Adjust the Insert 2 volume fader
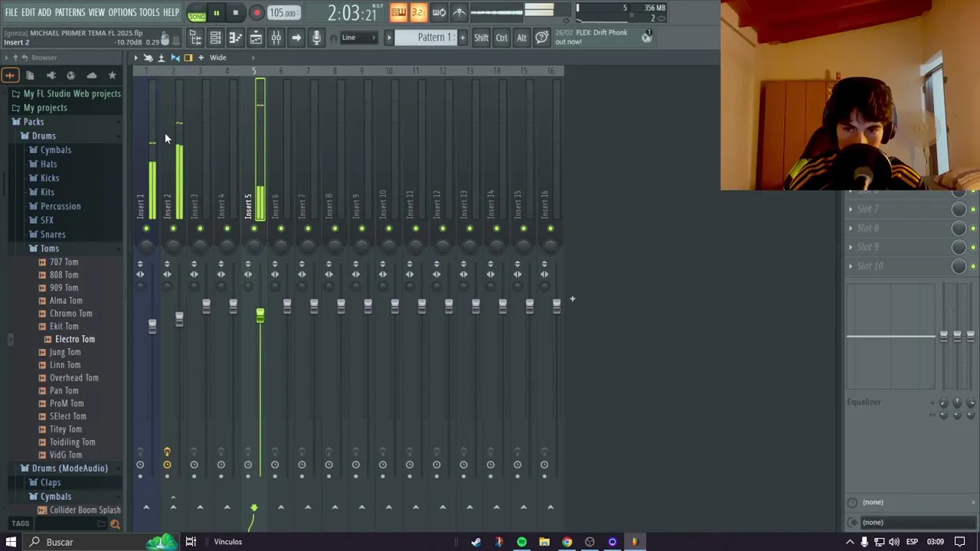The width and height of the screenshot is (980, 551). point(179,319)
